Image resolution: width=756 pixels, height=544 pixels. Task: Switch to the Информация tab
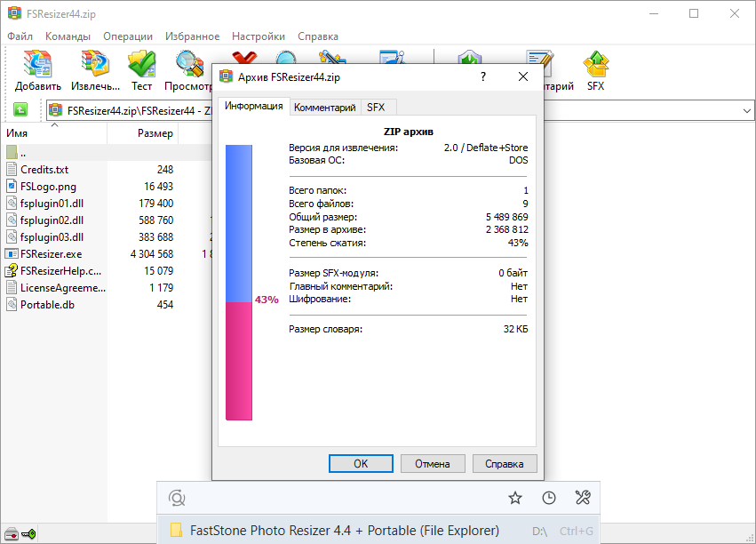tap(253, 106)
